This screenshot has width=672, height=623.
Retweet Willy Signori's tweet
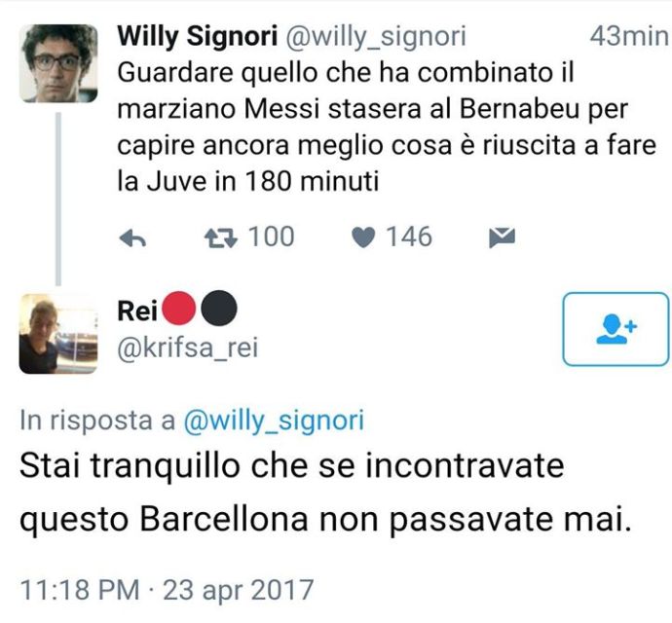tap(221, 238)
